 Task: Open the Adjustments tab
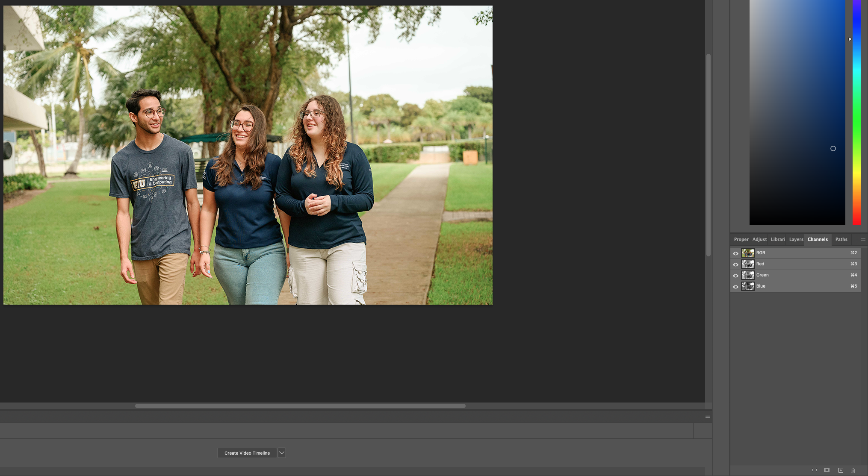click(x=759, y=239)
